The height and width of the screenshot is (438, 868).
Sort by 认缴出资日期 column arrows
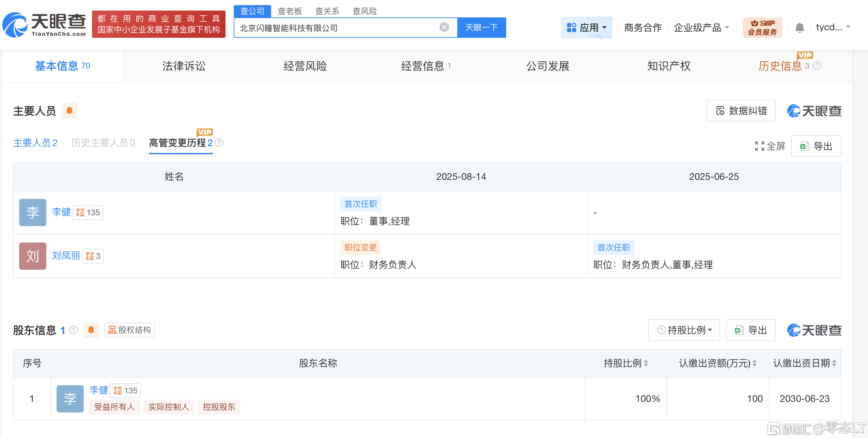click(x=834, y=363)
